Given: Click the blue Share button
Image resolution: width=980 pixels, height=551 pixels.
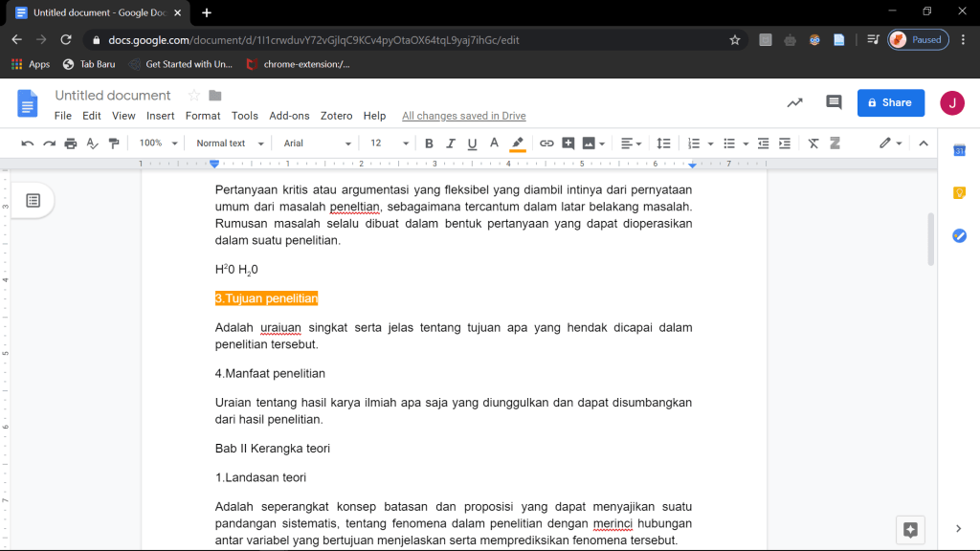Looking at the screenshot, I should (890, 102).
